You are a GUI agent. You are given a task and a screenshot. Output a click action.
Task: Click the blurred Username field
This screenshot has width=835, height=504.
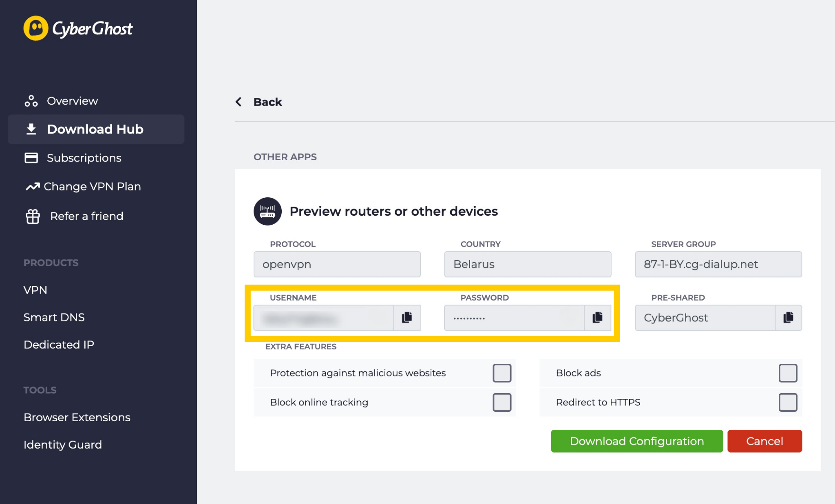(x=324, y=318)
